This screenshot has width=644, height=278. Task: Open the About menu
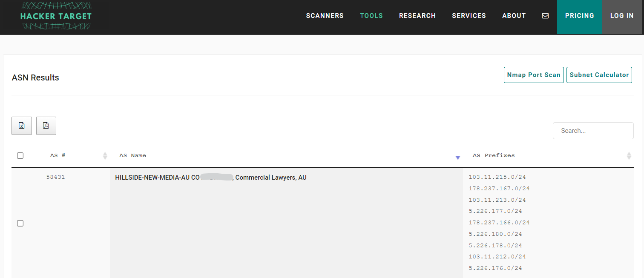coord(514,16)
